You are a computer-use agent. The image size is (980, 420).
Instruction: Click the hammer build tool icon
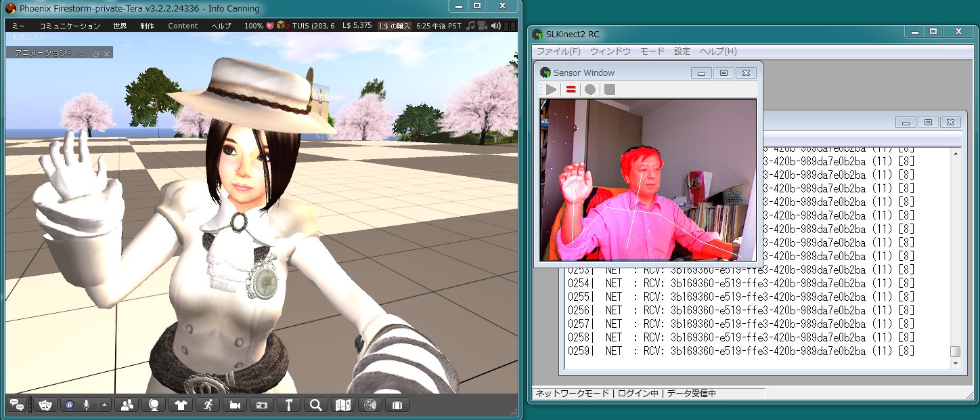pos(288,404)
